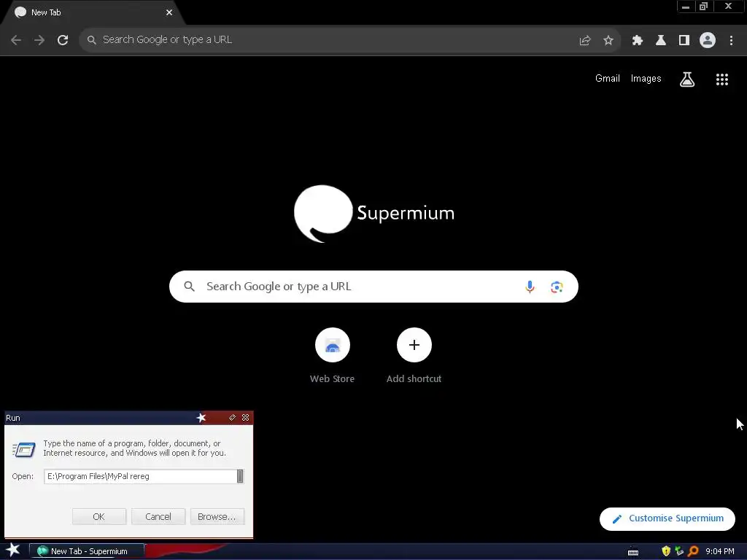
Task: Open the profile avatar menu
Action: [708, 40]
